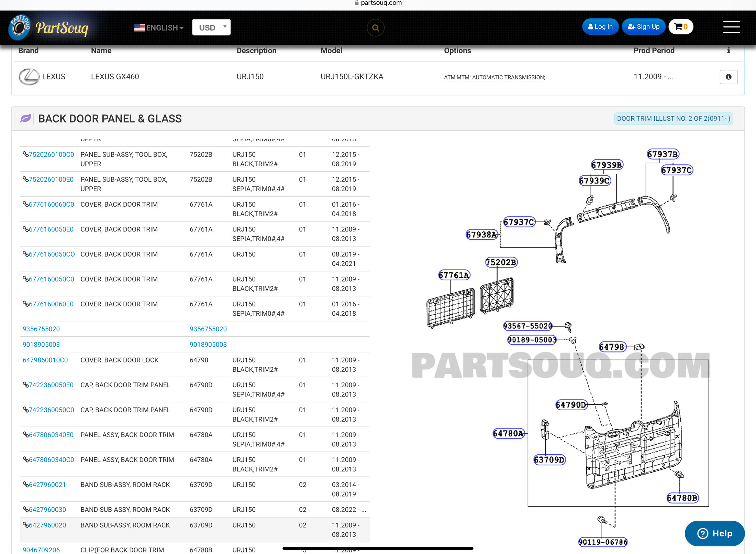Select diagram callout 75202B
Viewport: 756px width, 554px height.
(501, 262)
